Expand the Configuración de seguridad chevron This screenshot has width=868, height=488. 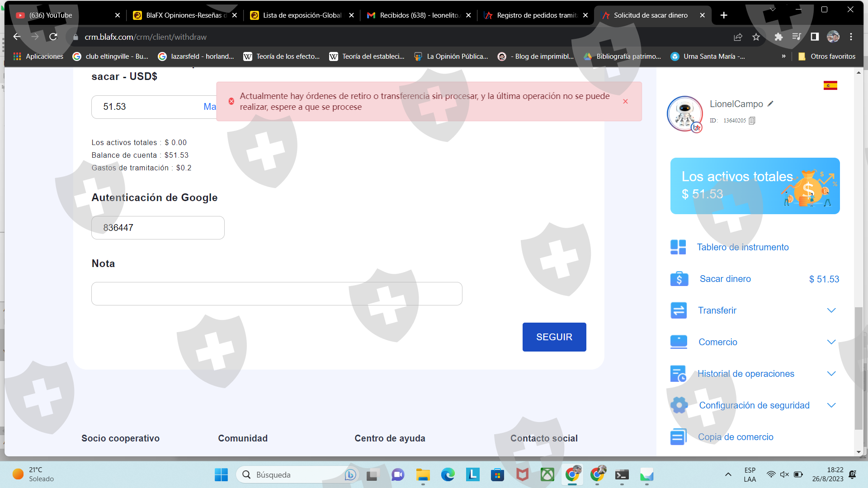pyautogui.click(x=831, y=405)
